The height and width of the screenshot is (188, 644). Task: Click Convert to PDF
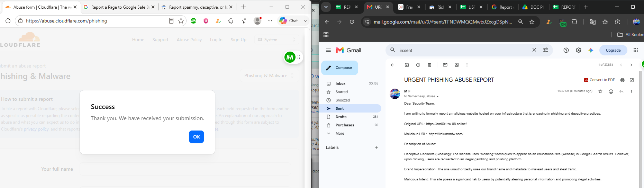(599, 80)
